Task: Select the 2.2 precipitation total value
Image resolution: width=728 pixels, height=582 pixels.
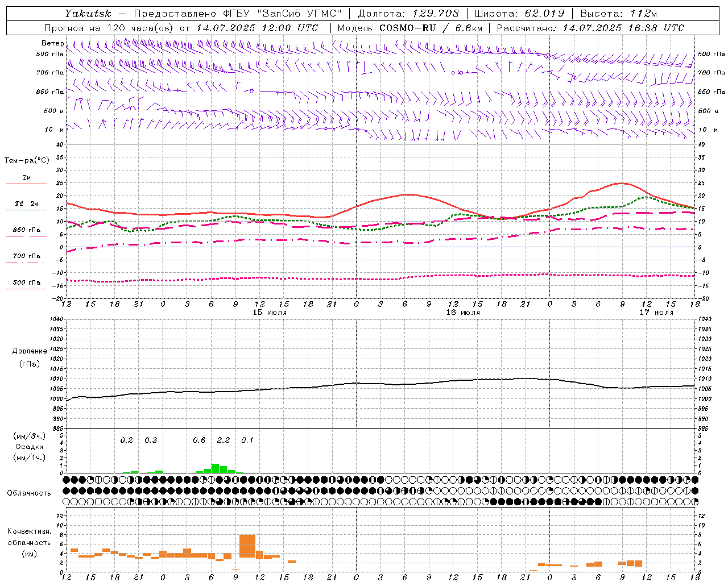Action: (224, 440)
